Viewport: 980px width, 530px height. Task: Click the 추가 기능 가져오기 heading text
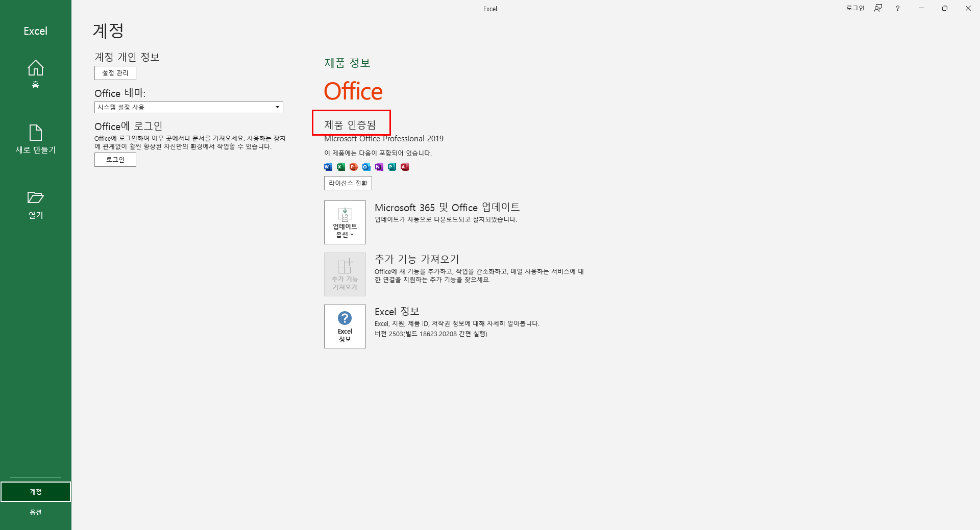(417, 259)
